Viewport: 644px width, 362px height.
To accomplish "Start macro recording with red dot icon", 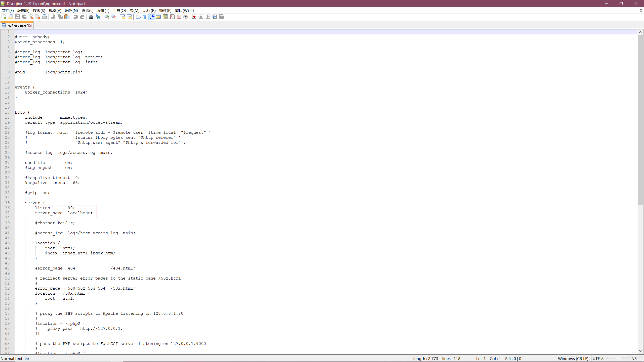I will pos(194,17).
